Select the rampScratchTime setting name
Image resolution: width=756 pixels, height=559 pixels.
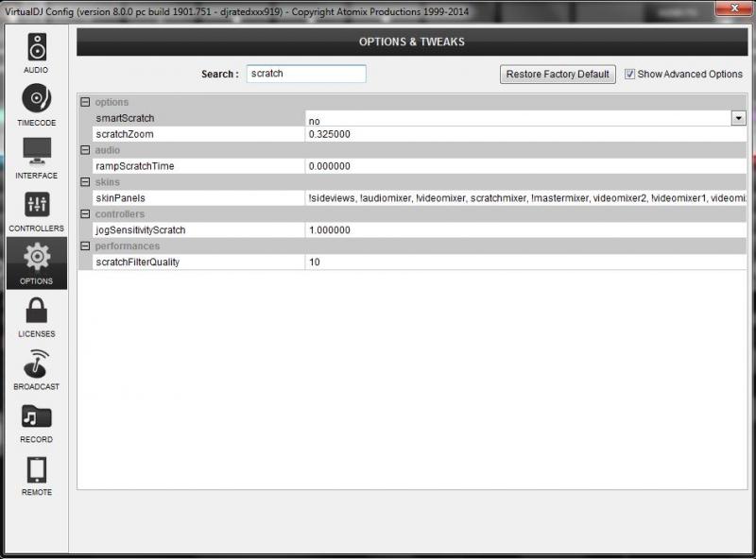(135, 166)
